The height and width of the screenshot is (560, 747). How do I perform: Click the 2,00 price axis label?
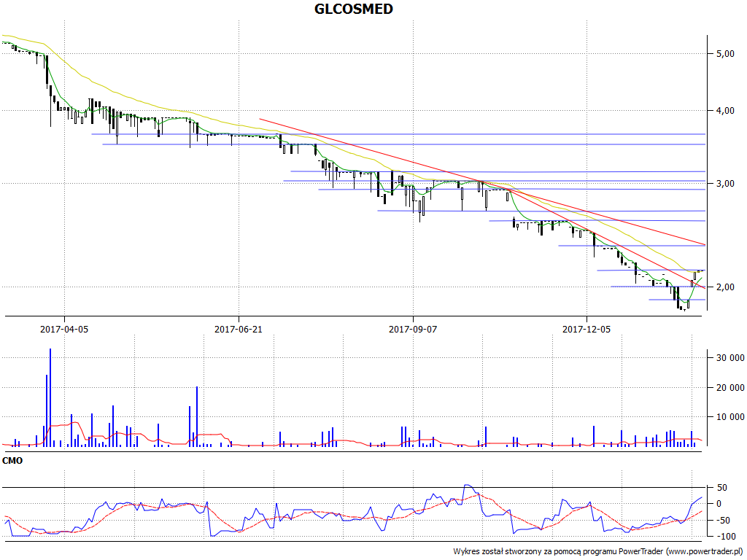(x=725, y=287)
